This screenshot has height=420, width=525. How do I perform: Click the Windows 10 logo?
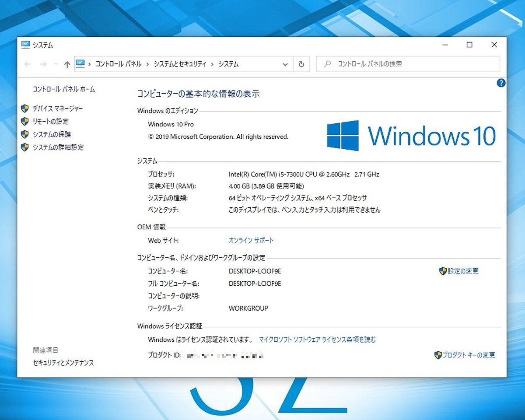pos(411,135)
